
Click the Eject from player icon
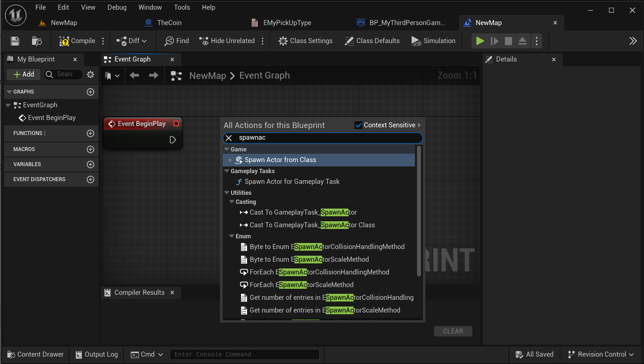(x=522, y=41)
